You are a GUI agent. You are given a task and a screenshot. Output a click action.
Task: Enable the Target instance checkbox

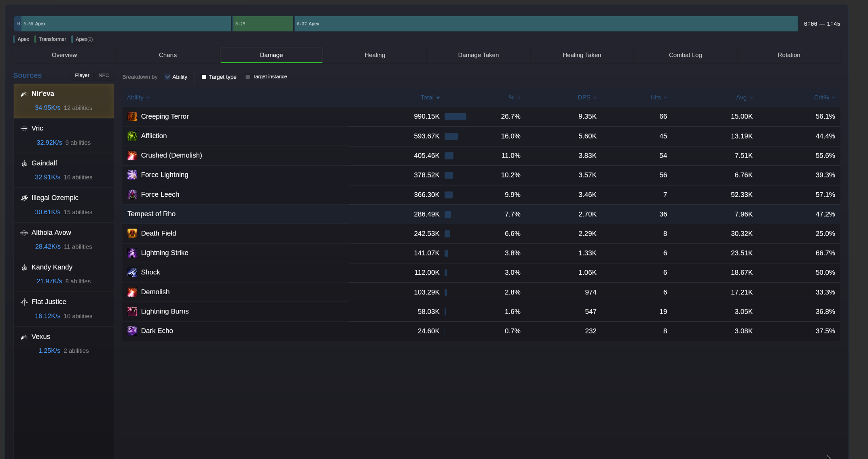point(247,76)
